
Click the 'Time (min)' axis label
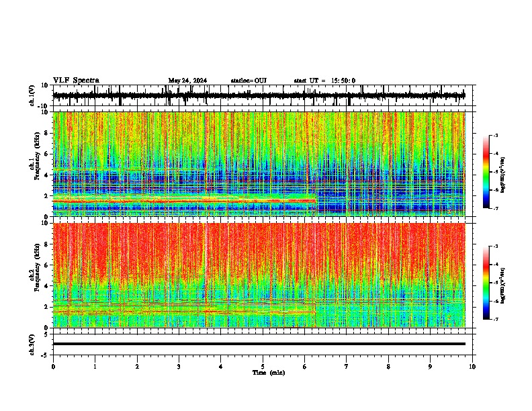pos(269,373)
